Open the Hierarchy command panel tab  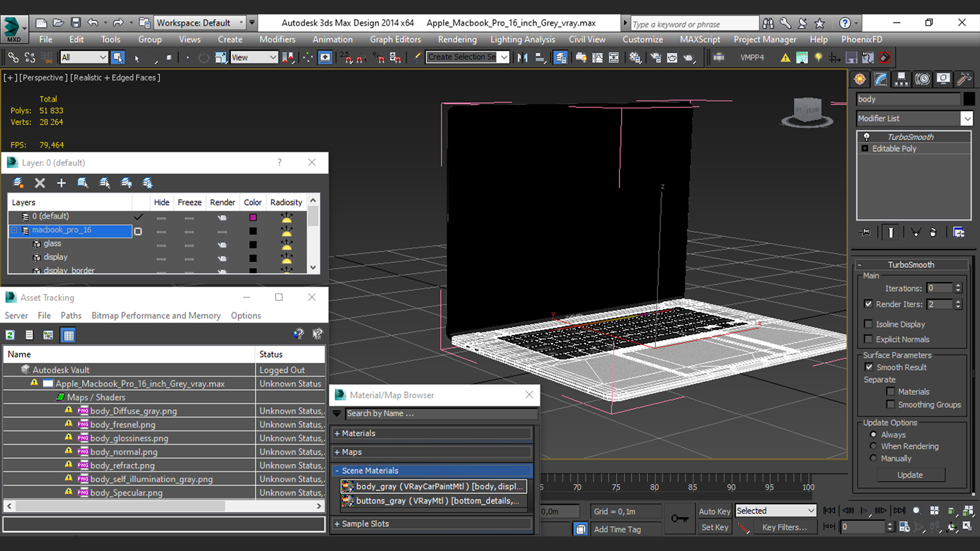pos(901,79)
